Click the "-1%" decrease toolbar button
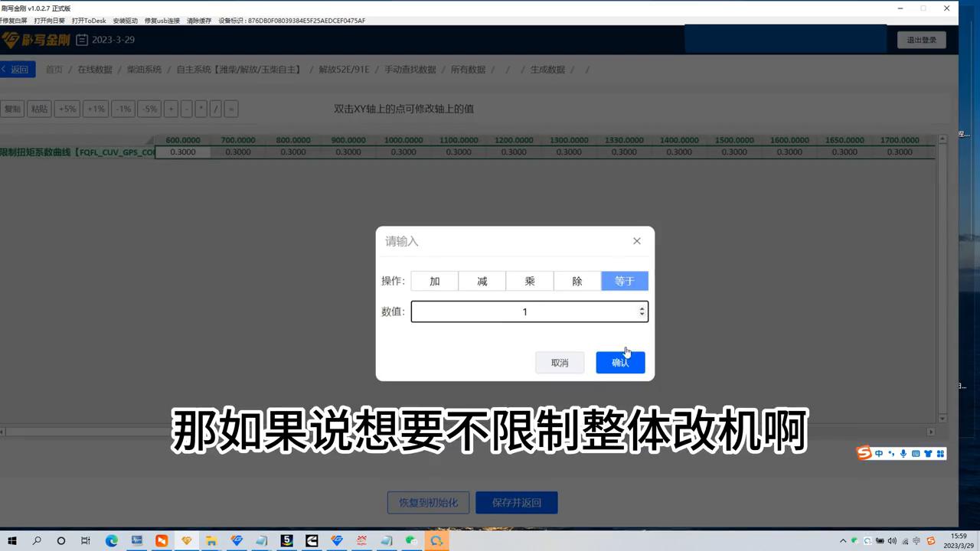Image resolution: width=980 pixels, height=551 pixels. [x=122, y=109]
